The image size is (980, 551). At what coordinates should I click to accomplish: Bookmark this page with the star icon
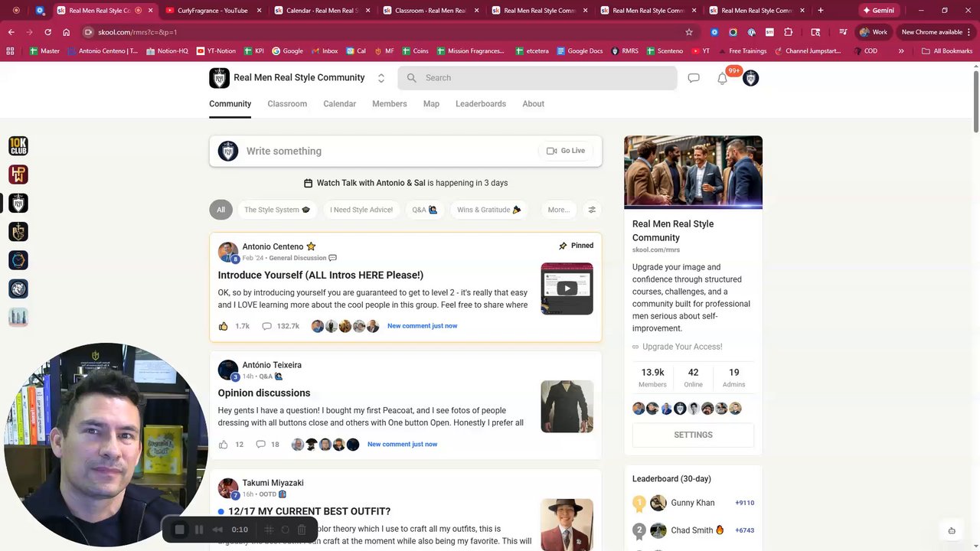689,32
